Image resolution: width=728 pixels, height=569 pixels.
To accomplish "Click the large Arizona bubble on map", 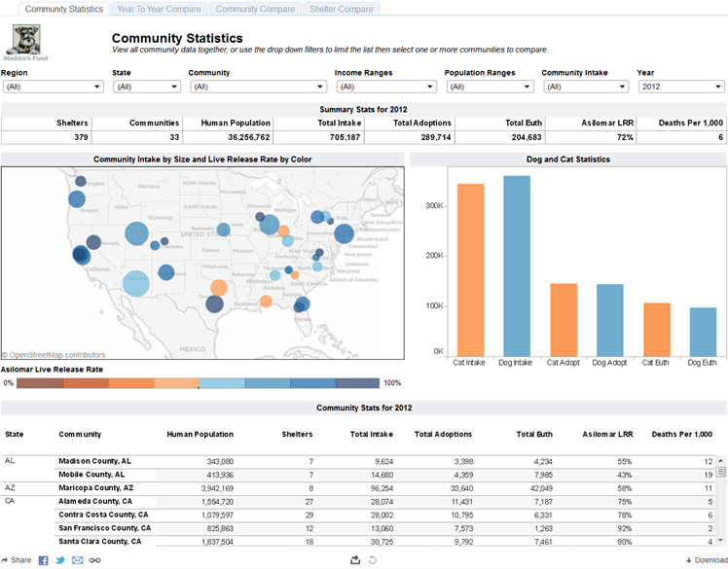I will coord(136,283).
